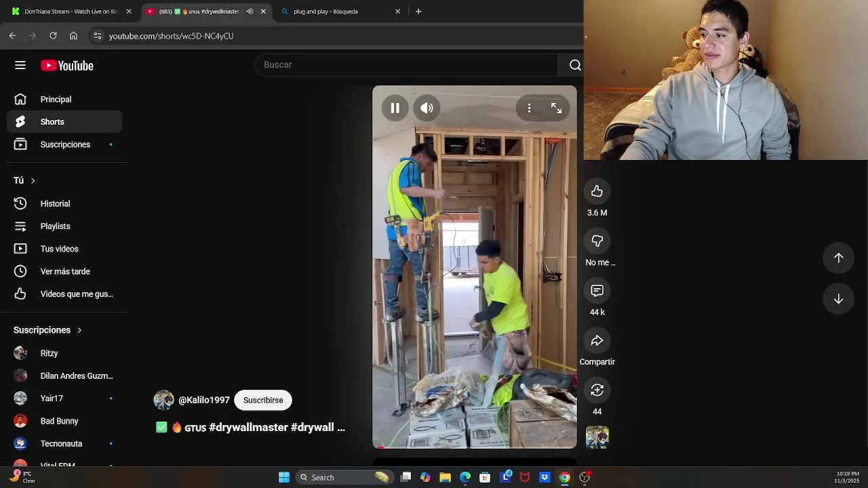Reload the current page
The image size is (868, 488).
53,36
